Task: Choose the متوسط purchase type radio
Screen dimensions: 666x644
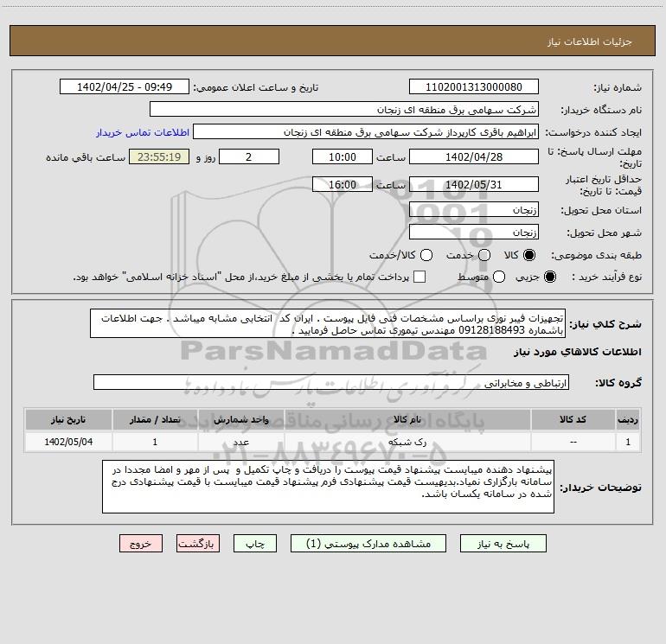Action: (499, 277)
